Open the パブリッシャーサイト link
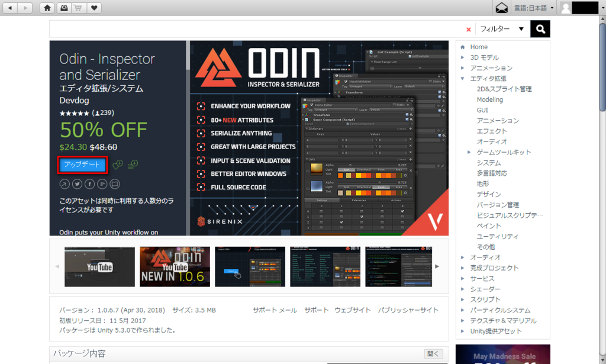The width and height of the screenshot is (606, 364). 408,310
